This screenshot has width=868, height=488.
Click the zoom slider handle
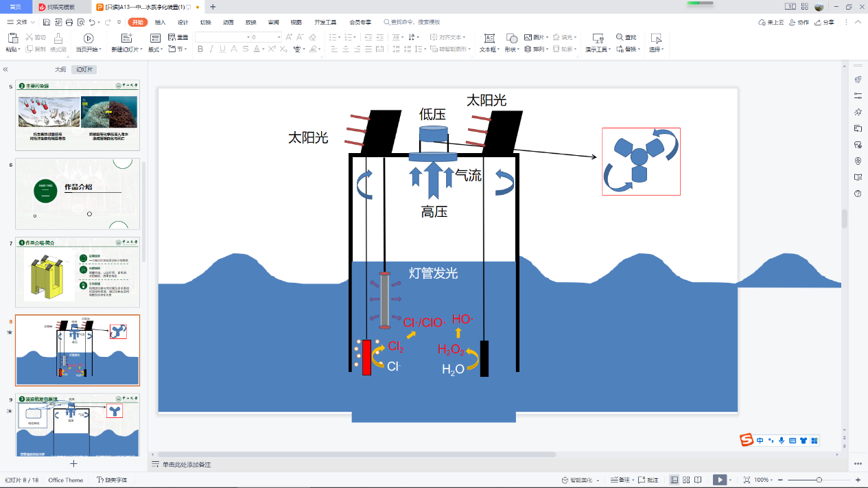(819, 480)
